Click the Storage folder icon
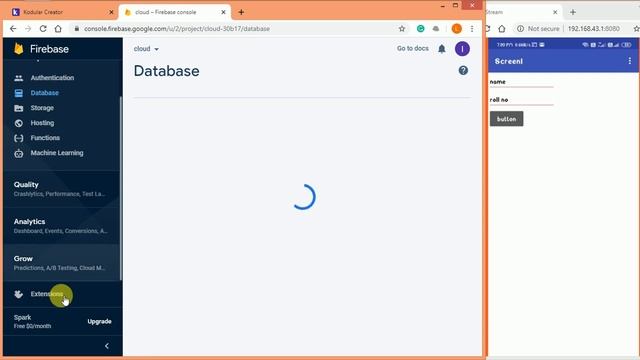The height and width of the screenshot is (360, 640). (x=19, y=108)
